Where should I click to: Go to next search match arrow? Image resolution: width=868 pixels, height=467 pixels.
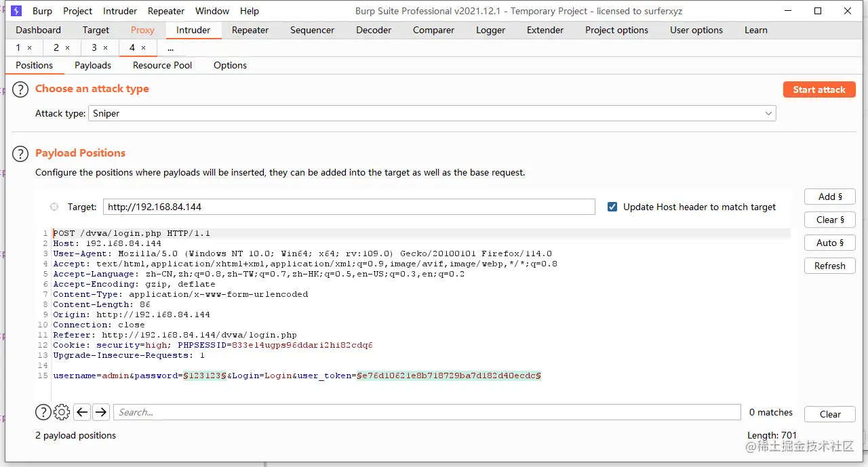pos(101,412)
